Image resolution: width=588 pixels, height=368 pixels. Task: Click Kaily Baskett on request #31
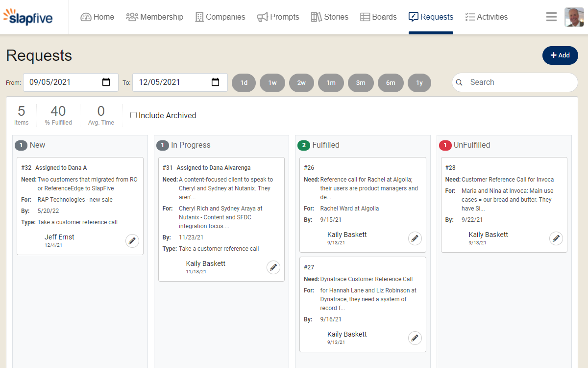pyautogui.click(x=206, y=263)
